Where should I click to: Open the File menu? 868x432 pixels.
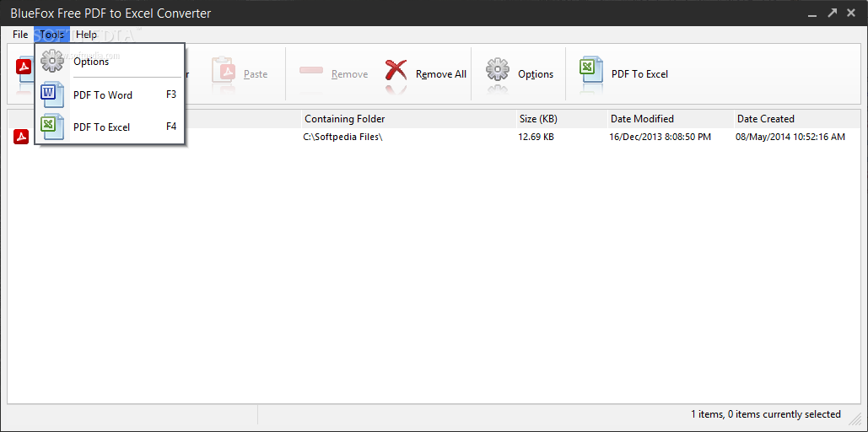(20, 35)
